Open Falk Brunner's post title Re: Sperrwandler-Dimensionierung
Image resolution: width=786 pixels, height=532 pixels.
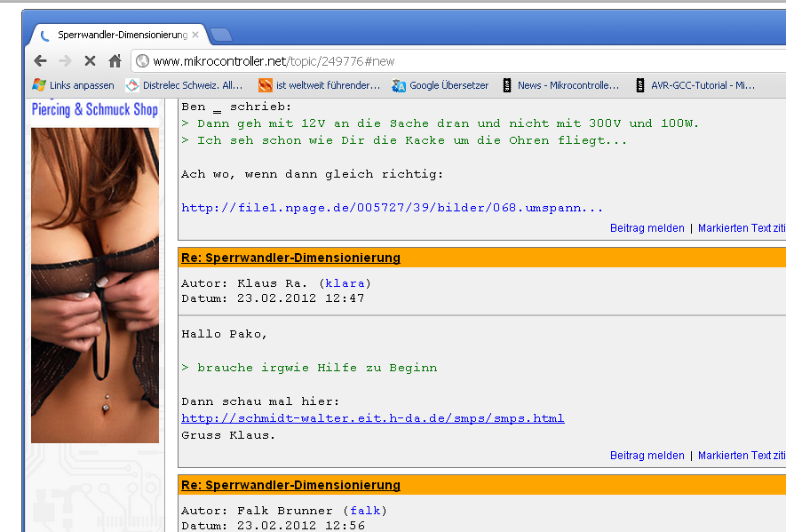coord(290,485)
